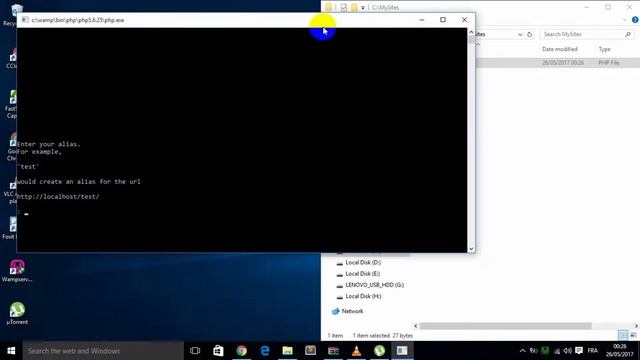640x360 pixels.
Task: Click the console scrollbar down arrow
Action: [471, 249]
